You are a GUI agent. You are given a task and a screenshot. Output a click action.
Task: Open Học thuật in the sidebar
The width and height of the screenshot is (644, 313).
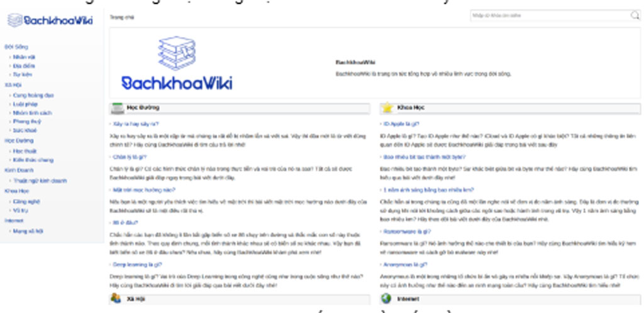[25, 151]
